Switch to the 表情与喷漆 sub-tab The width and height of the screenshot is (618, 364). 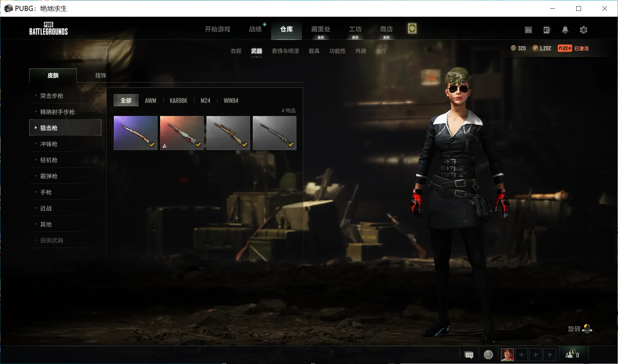coord(286,51)
